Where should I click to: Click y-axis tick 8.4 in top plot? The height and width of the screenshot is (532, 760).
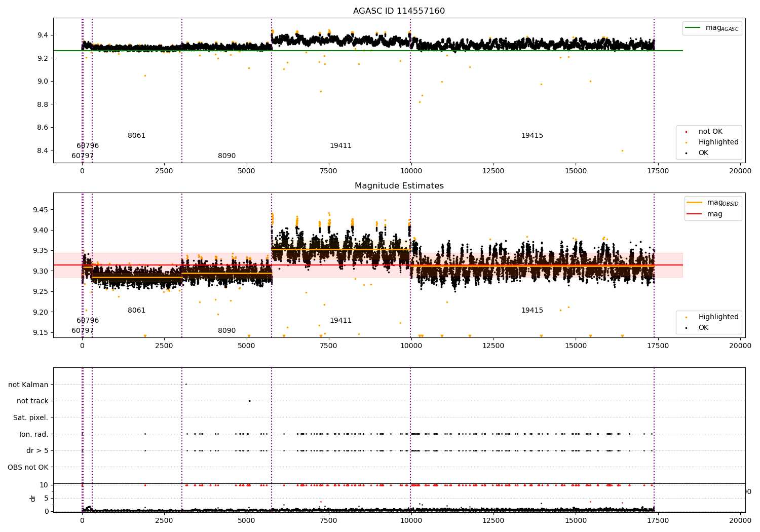click(42, 150)
